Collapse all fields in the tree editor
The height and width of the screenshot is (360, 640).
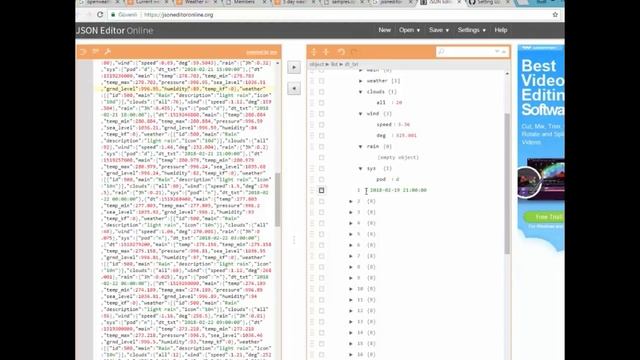pos(326,52)
